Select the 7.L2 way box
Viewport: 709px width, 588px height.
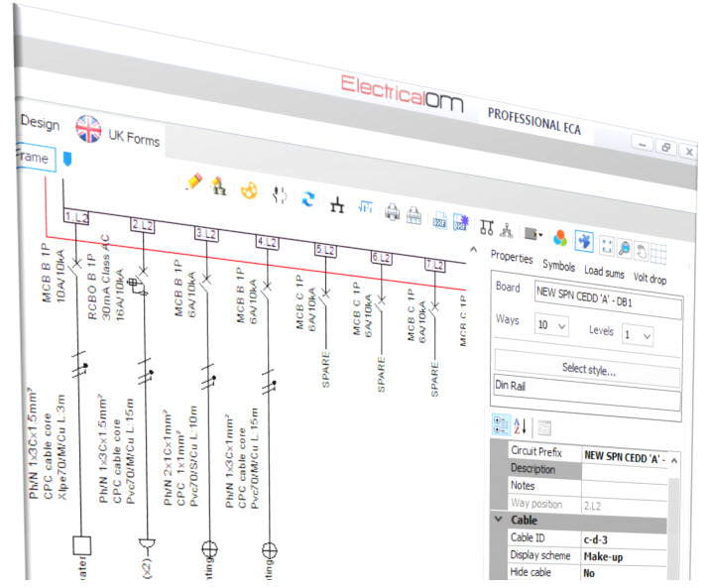click(x=435, y=265)
